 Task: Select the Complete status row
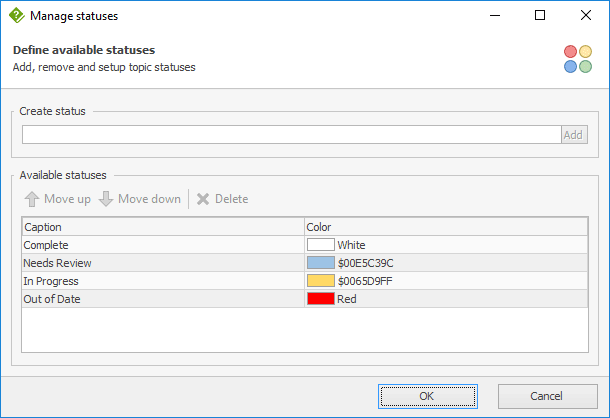point(305,245)
